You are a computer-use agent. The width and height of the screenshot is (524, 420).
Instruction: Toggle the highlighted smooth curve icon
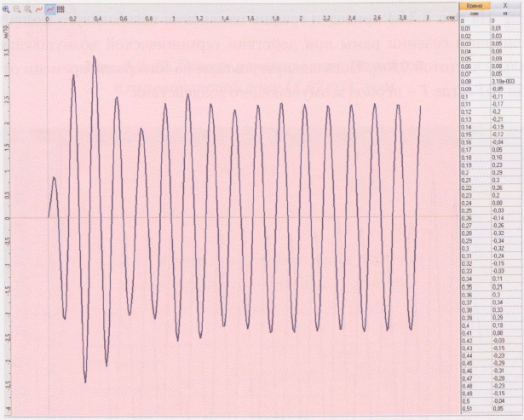50,9
